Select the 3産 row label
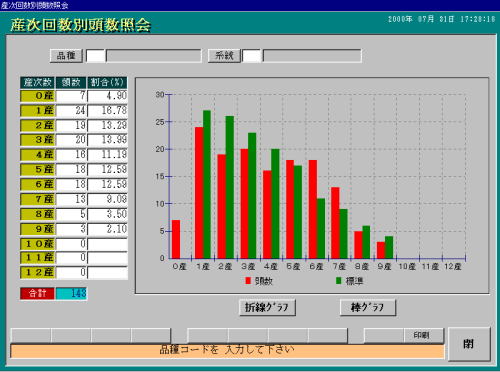The width and height of the screenshot is (500, 372). pos(38,140)
